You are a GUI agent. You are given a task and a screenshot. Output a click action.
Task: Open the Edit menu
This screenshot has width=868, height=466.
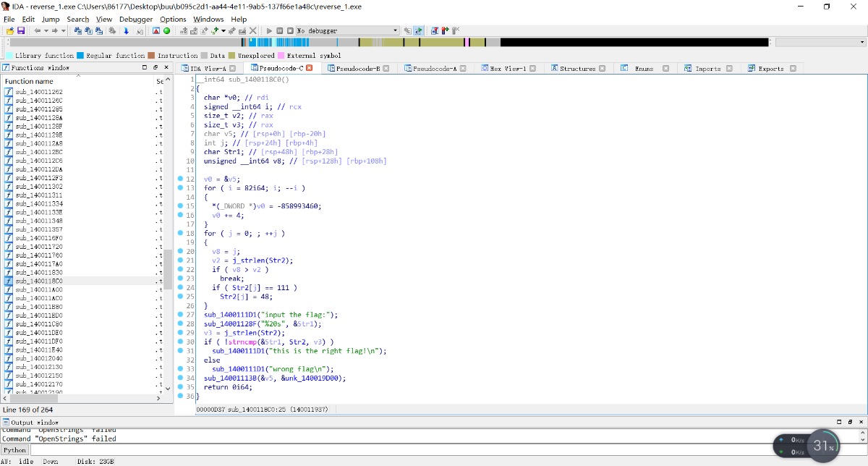[28, 19]
